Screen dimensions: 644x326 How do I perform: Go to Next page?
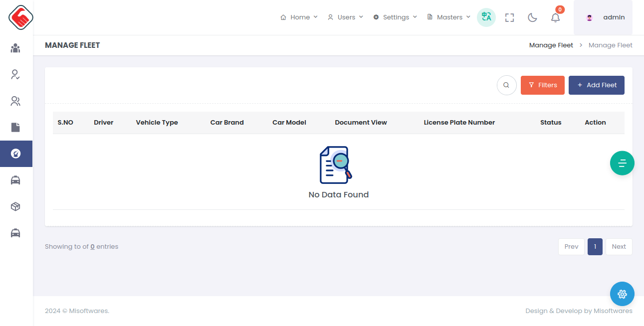[619, 247]
